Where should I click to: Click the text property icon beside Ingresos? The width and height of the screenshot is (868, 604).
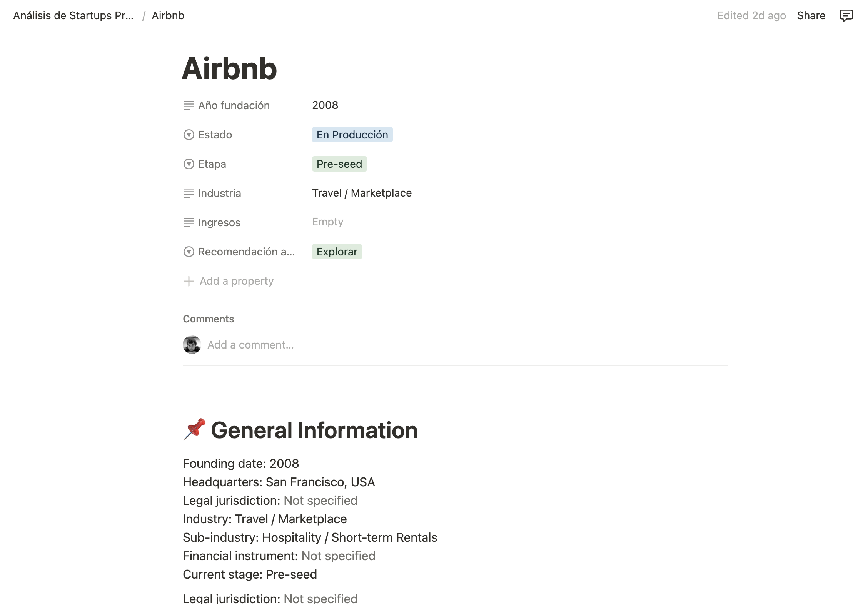tap(189, 222)
